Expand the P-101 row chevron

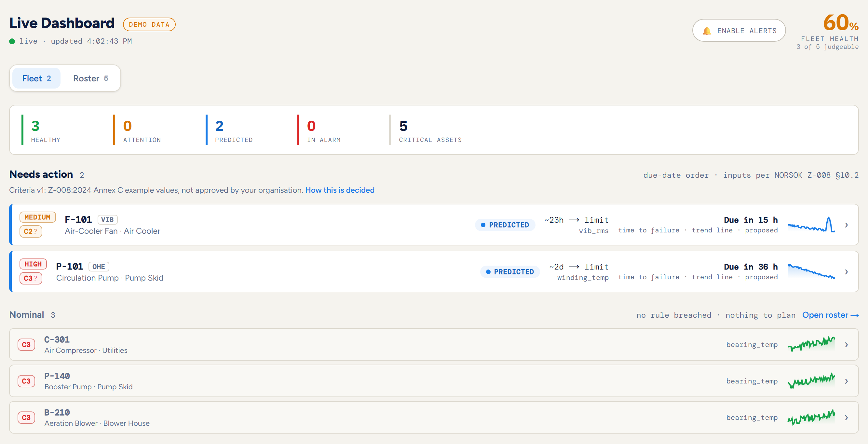(x=846, y=272)
